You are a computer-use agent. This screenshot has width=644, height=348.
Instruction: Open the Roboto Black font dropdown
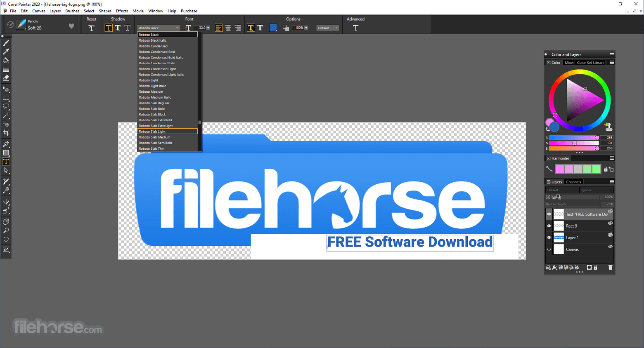(159, 28)
